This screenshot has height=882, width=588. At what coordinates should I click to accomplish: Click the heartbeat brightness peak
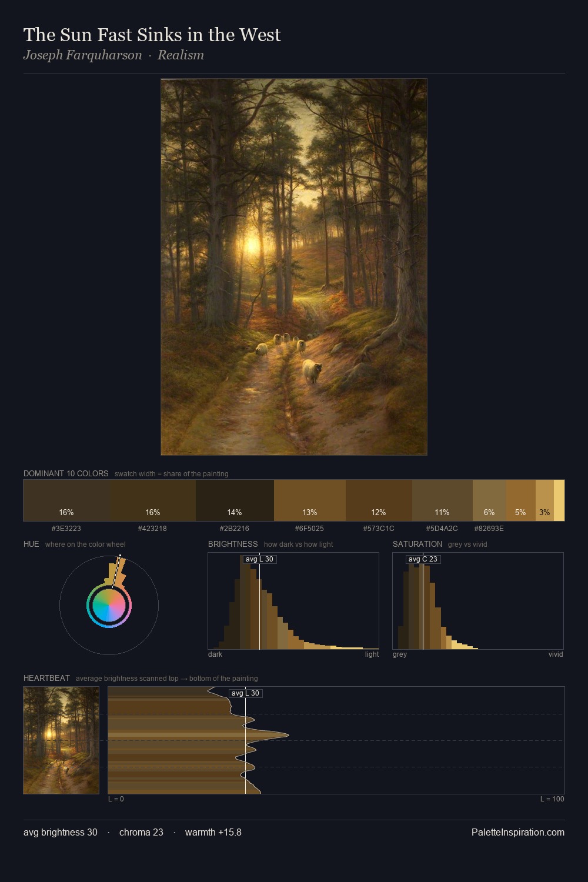pyautogui.click(x=288, y=734)
